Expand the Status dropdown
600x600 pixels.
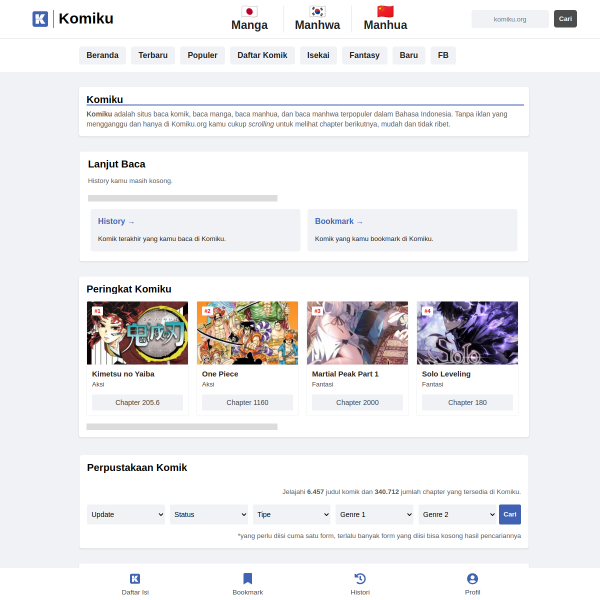(209, 514)
